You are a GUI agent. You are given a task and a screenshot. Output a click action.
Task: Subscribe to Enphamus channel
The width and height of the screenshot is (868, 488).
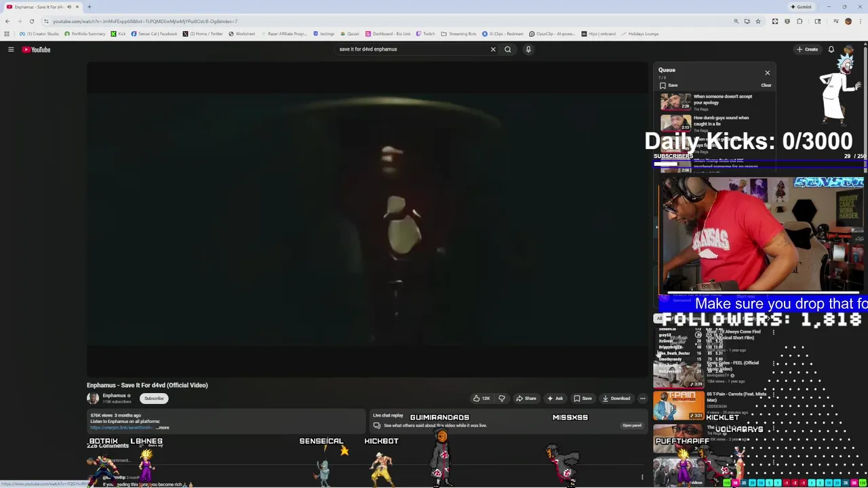pos(154,399)
